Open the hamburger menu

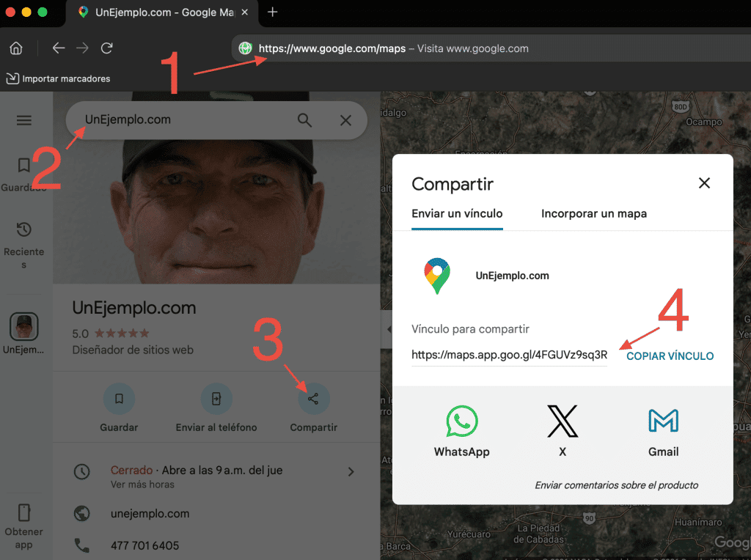24,120
